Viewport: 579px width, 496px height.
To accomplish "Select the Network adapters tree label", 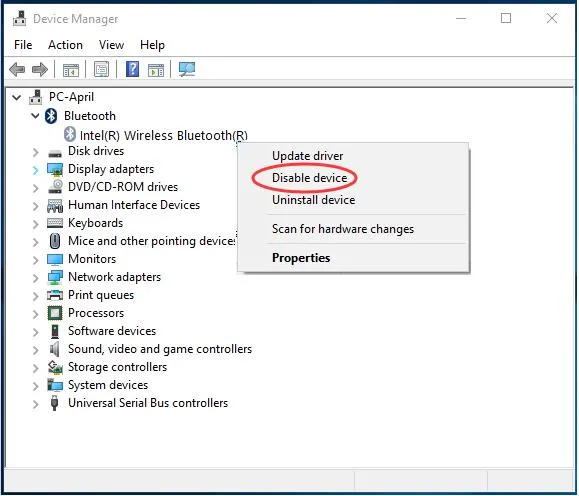I will [114, 277].
